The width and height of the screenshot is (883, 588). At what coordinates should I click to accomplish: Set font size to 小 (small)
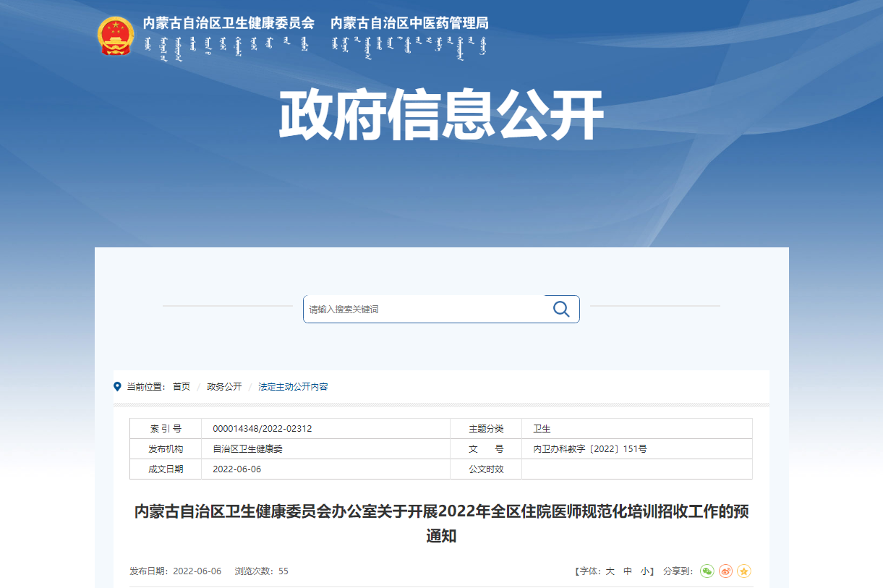pos(644,571)
